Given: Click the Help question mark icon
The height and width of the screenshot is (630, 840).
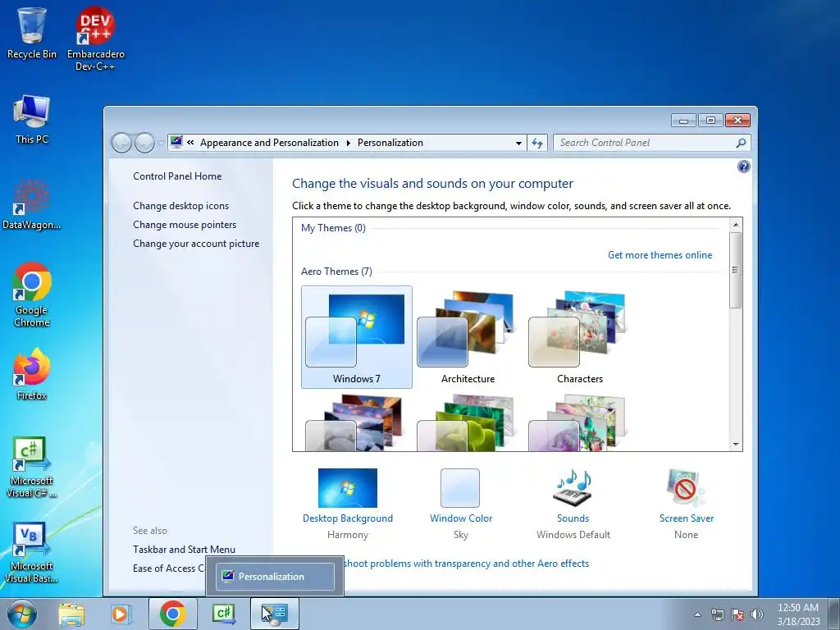Looking at the screenshot, I should (x=743, y=167).
